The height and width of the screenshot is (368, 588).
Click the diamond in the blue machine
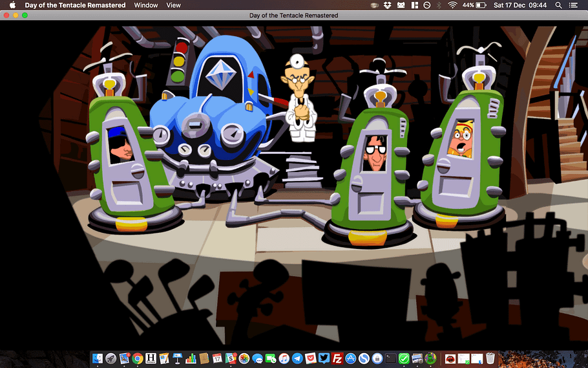click(x=220, y=74)
